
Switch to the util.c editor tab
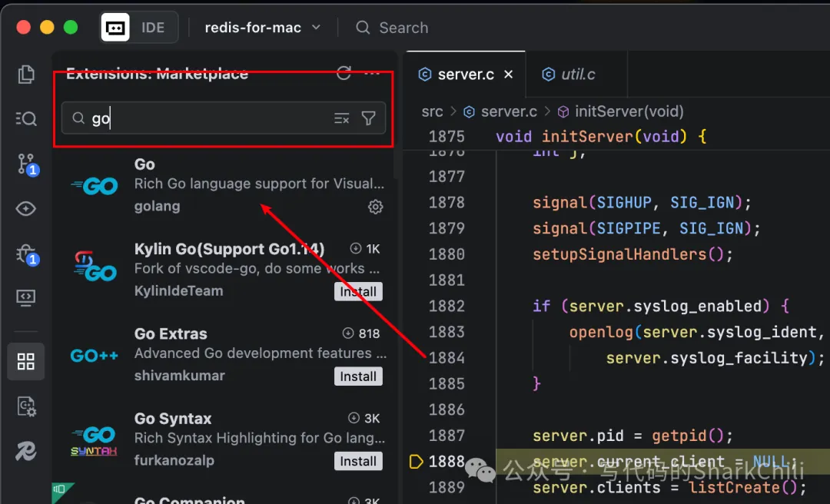[576, 74]
